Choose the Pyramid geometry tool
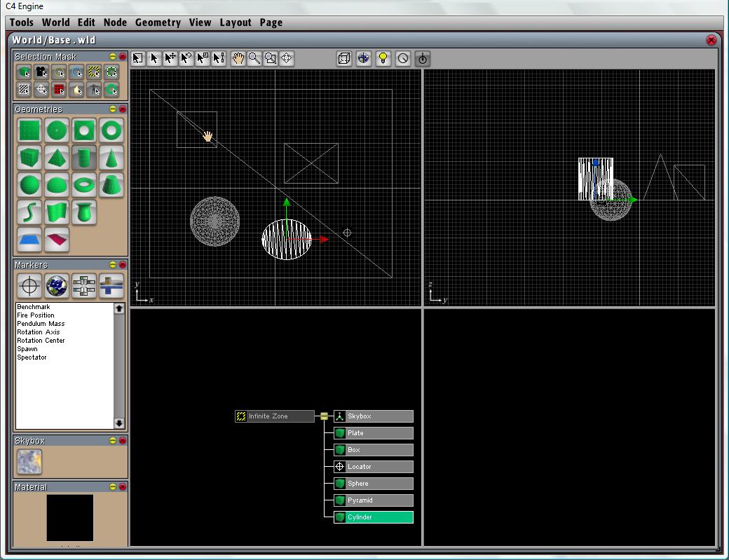729x560 pixels. pos(57,158)
